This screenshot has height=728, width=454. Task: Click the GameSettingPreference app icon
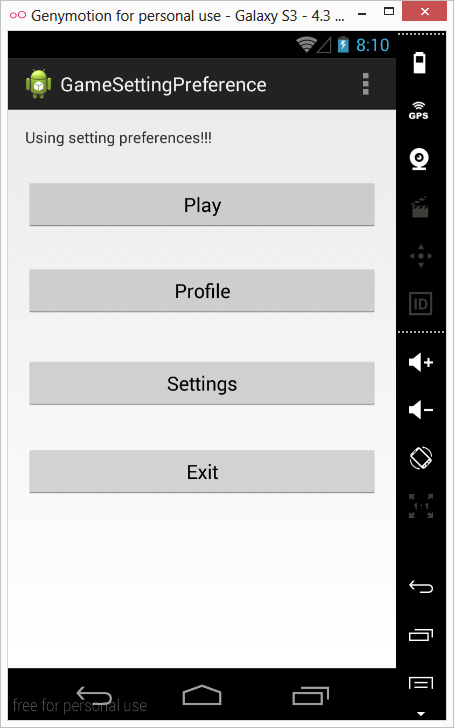(39, 84)
